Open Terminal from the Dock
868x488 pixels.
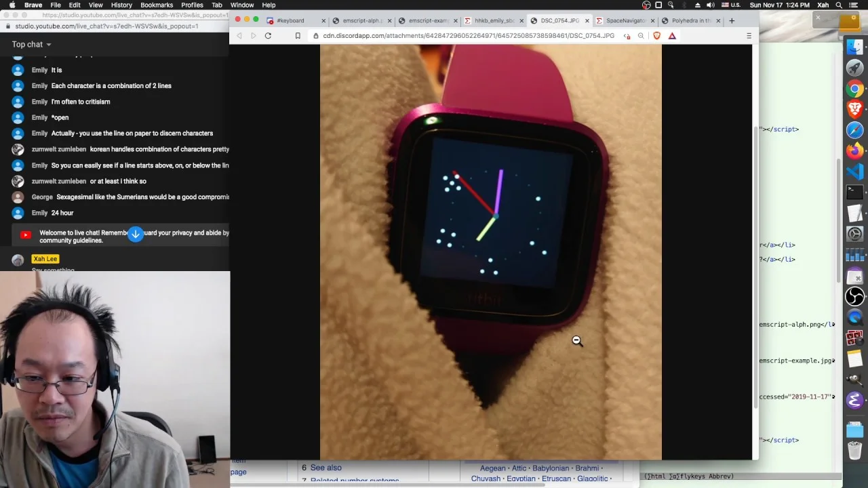854,192
